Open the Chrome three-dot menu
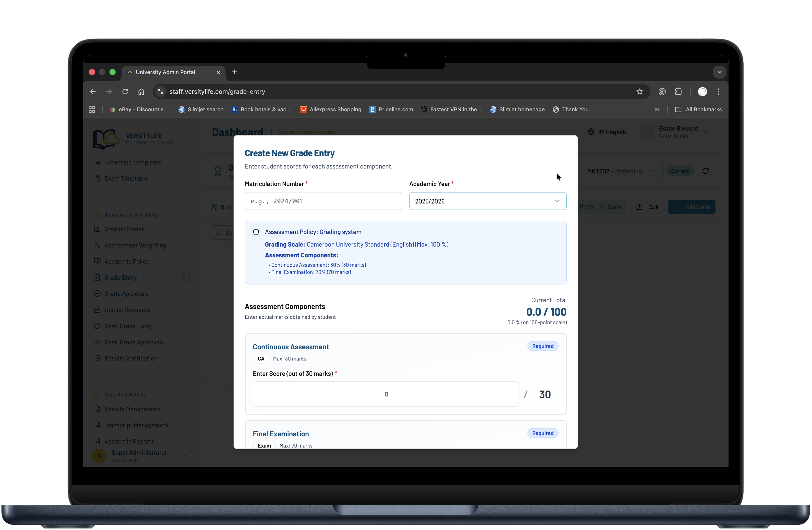The image size is (812, 530). (718, 92)
